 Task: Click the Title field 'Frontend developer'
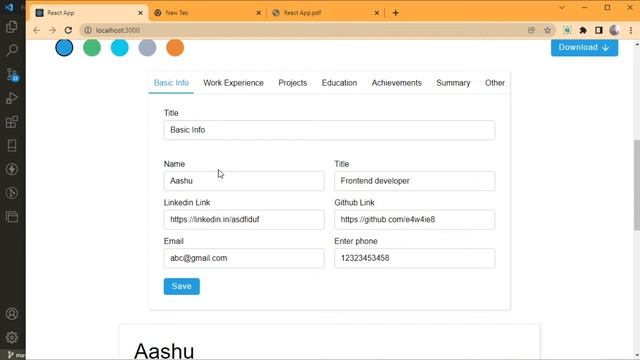click(x=415, y=181)
